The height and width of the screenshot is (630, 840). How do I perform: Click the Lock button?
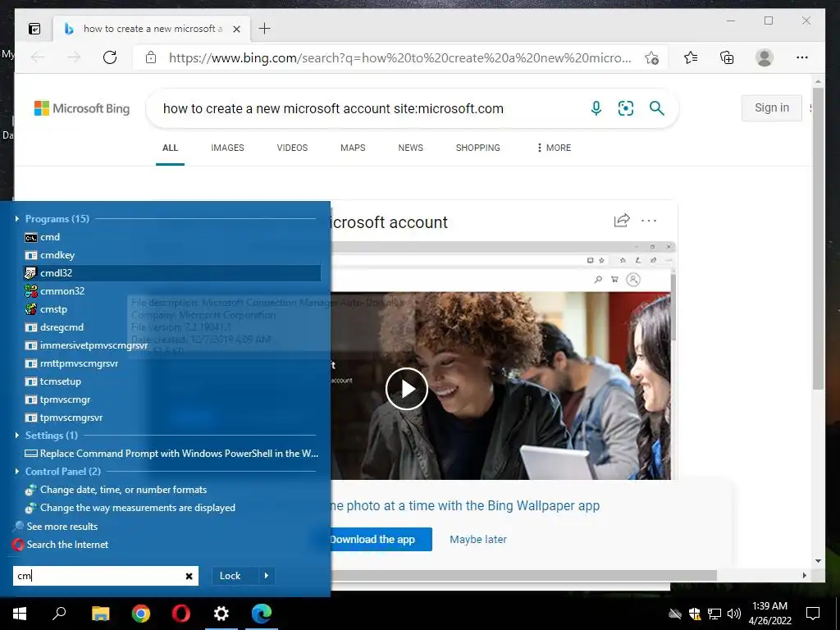231,576
